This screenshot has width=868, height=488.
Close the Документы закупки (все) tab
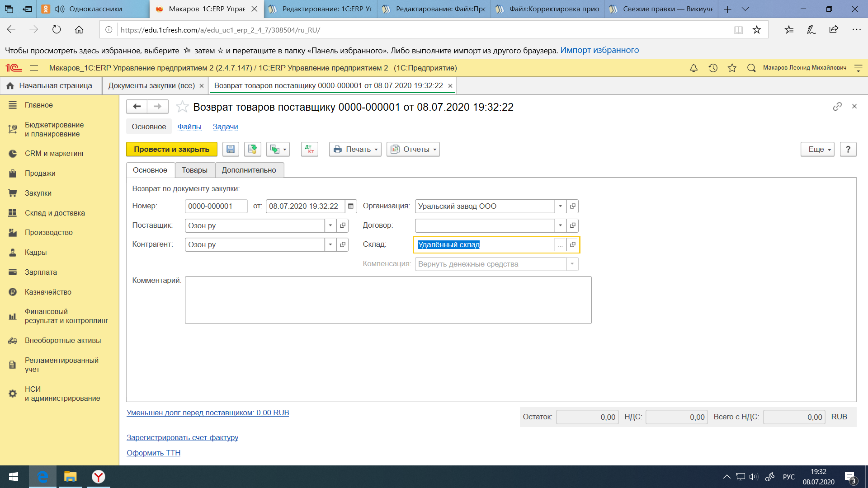(202, 86)
